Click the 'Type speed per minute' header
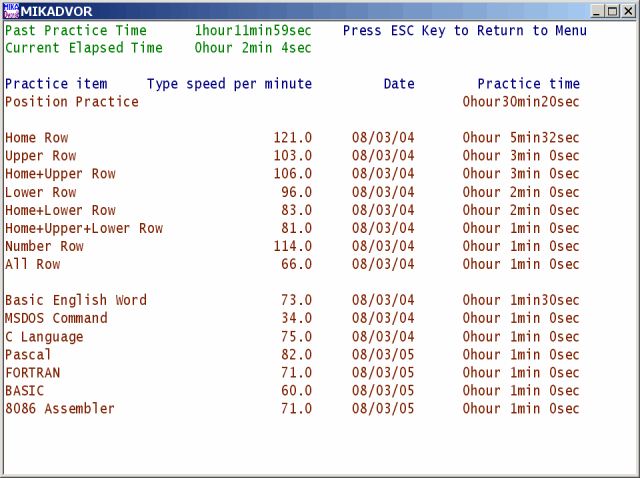Screen dimensions: 640x478 pyautogui.click(x=229, y=84)
